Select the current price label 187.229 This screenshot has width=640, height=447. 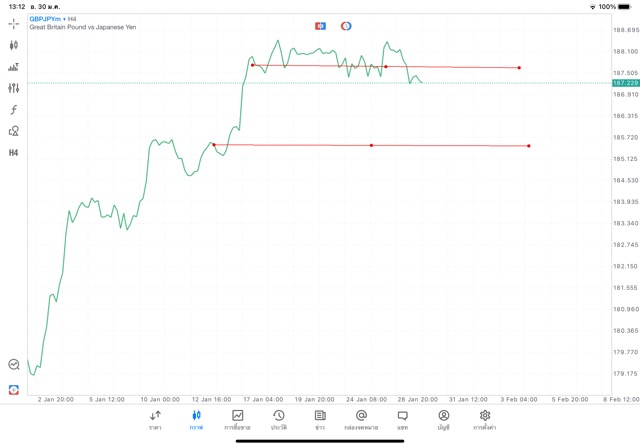point(626,83)
